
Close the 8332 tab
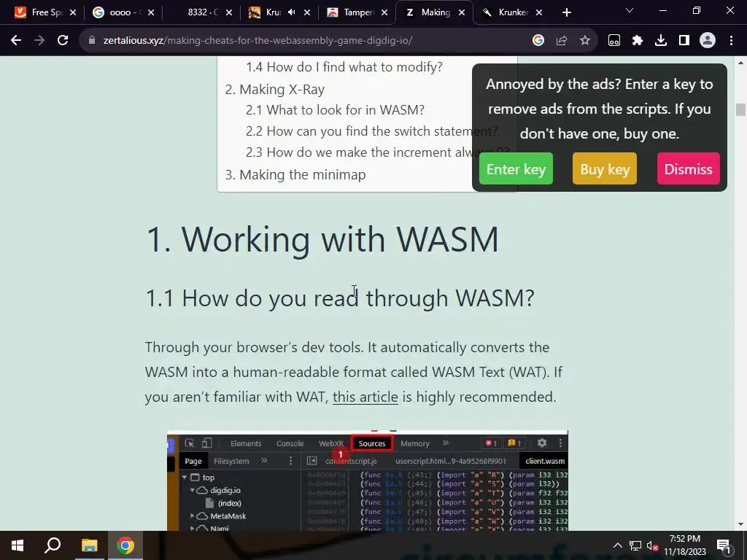(229, 13)
